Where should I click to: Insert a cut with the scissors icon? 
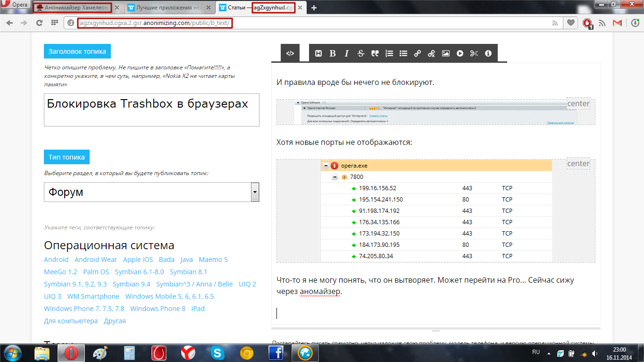474,53
